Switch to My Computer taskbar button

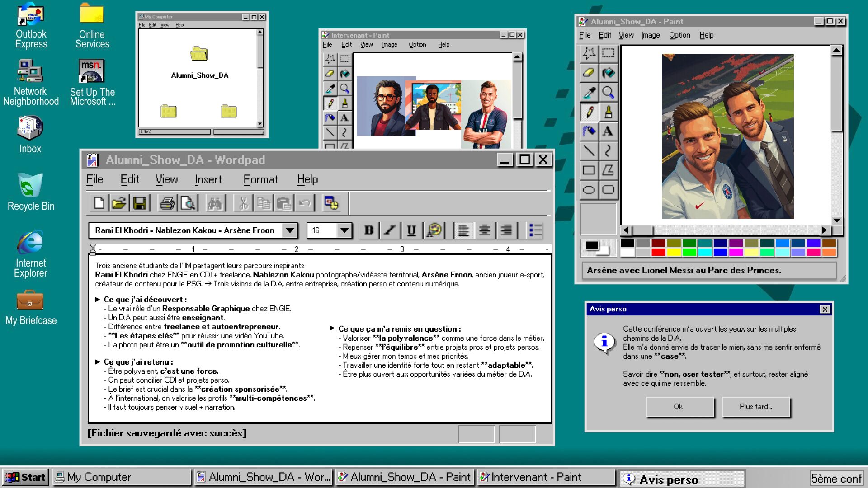pyautogui.click(x=122, y=477)
